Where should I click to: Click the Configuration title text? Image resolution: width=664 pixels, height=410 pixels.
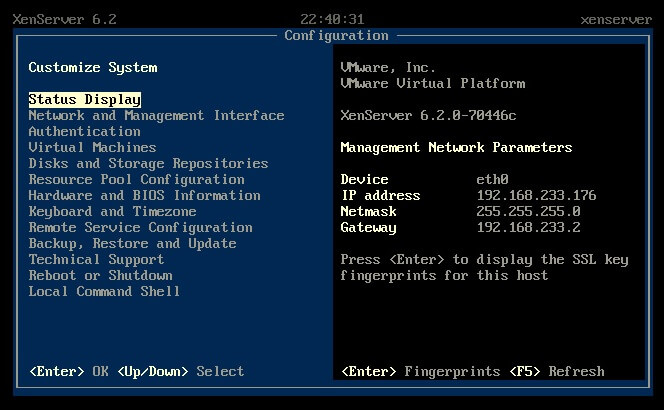coord(337,36)
